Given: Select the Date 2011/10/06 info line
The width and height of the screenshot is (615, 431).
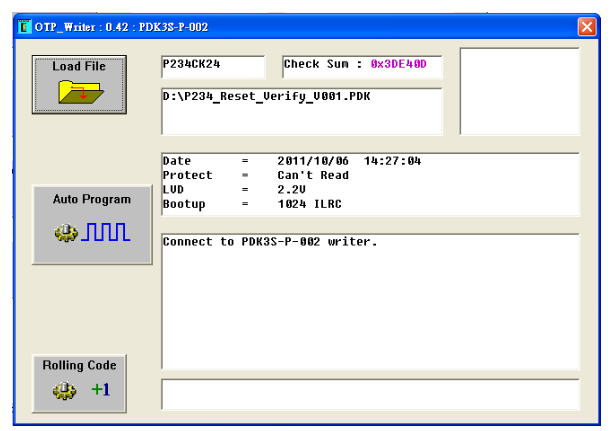Looking at the screenshot, I should 291,161.
